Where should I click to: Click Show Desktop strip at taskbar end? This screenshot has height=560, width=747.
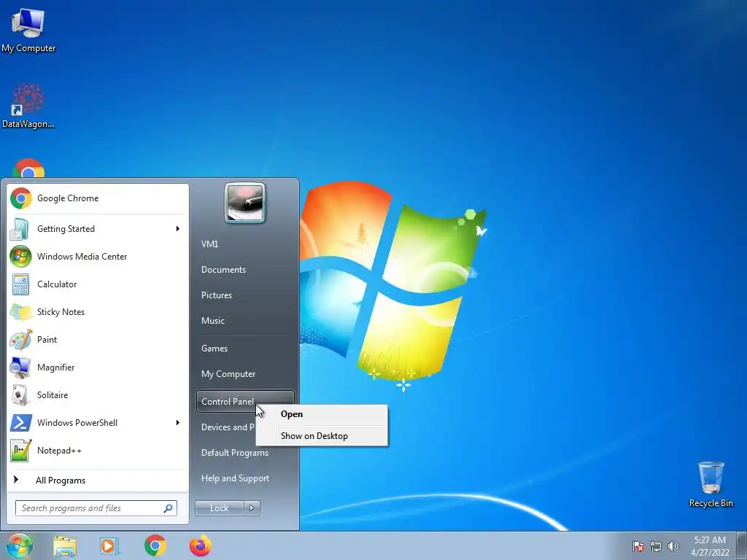point(741,545)
